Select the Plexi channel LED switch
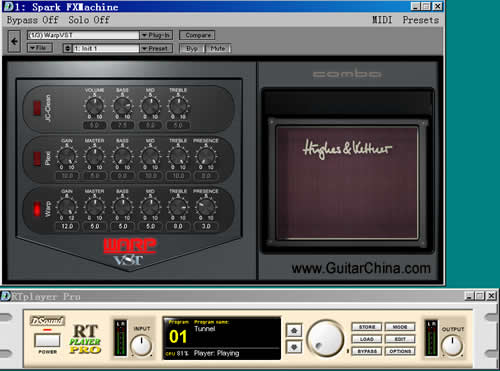Viewport: 500px width, 371px height. (37, 158)
